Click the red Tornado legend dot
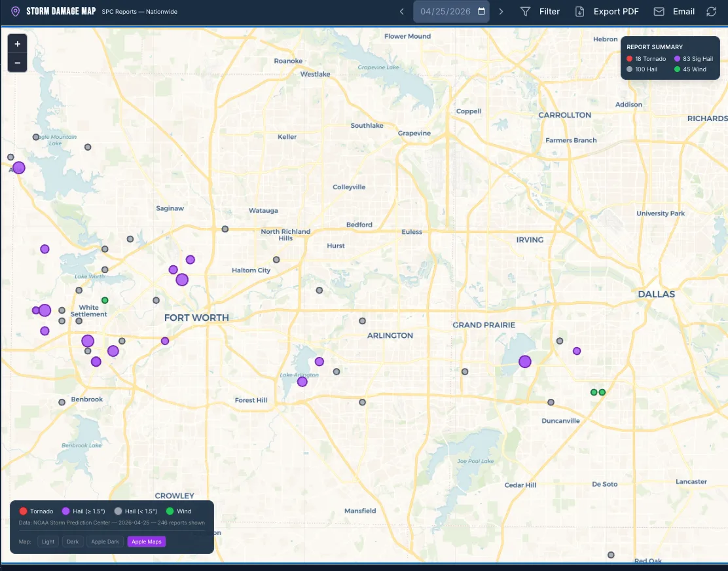728x571 pixels. [x=23, y=511]
